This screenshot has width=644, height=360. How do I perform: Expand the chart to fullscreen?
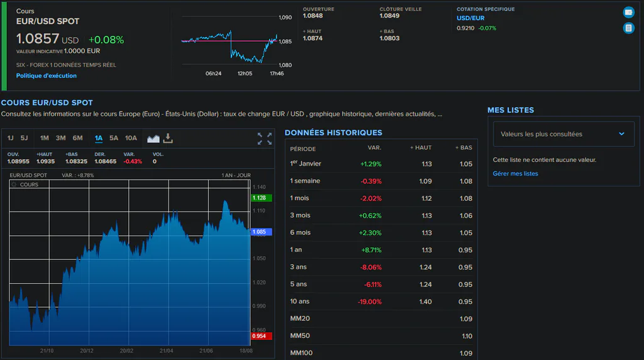click(265, 138)
